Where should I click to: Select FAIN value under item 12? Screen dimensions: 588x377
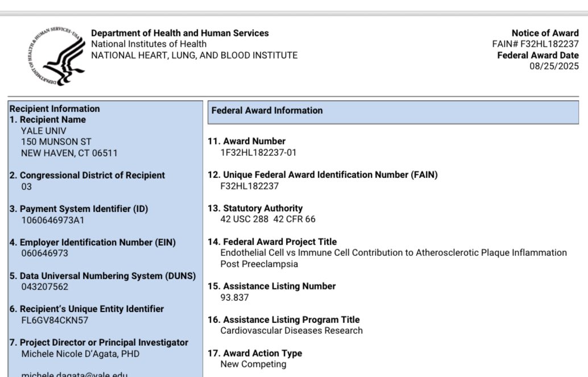250,186
